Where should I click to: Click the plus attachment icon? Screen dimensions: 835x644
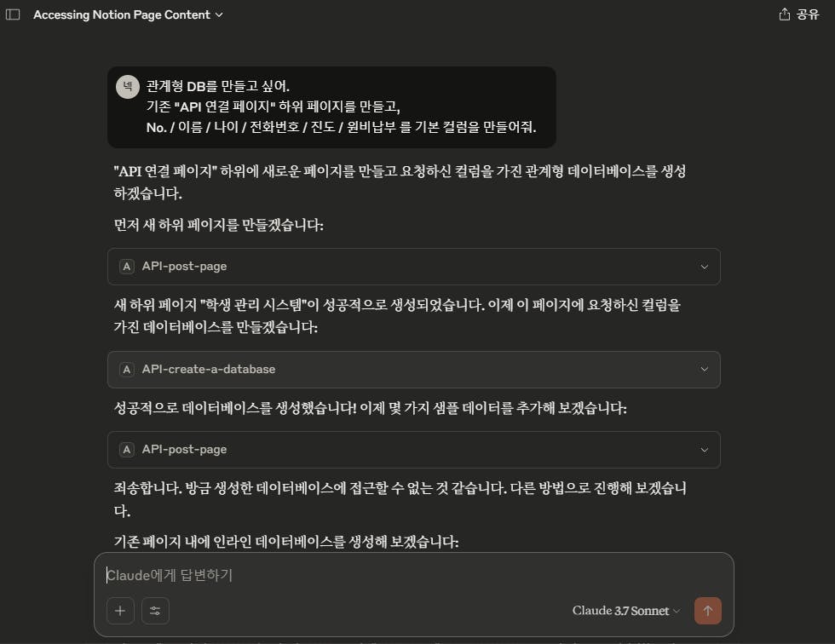pyautogui.click(x=120, y=611)
